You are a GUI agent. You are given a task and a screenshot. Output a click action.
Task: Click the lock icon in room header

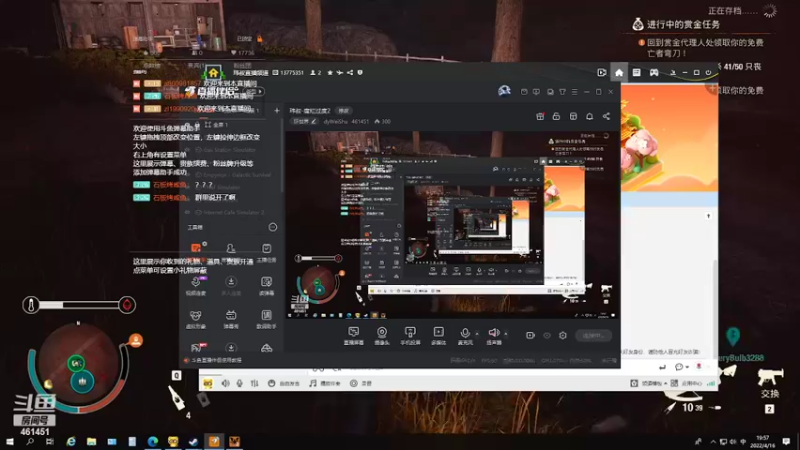click(x=556, y=116)
